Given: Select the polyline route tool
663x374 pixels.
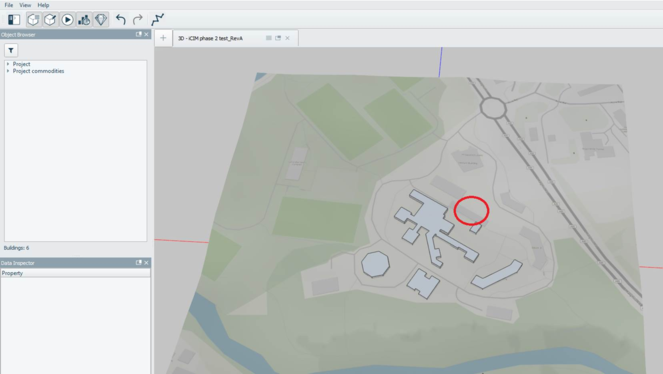Looking at the screenshot, I should 158,19.
